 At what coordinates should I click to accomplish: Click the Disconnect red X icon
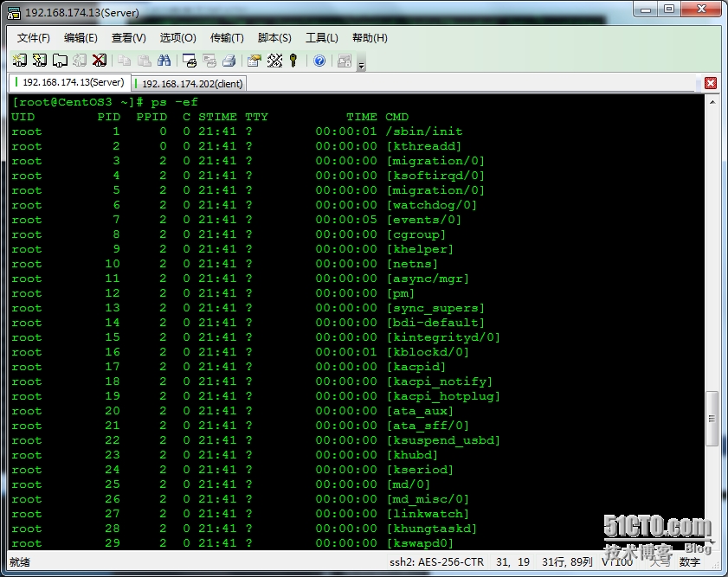pyautogui.click(x=100, y=61)
